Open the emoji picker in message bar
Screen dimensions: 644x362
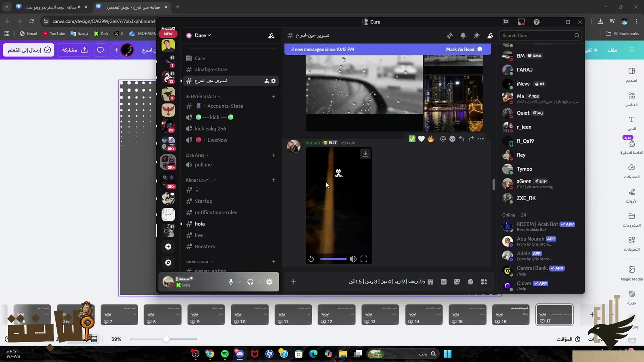pyautogui.click(x=470, y=282)
